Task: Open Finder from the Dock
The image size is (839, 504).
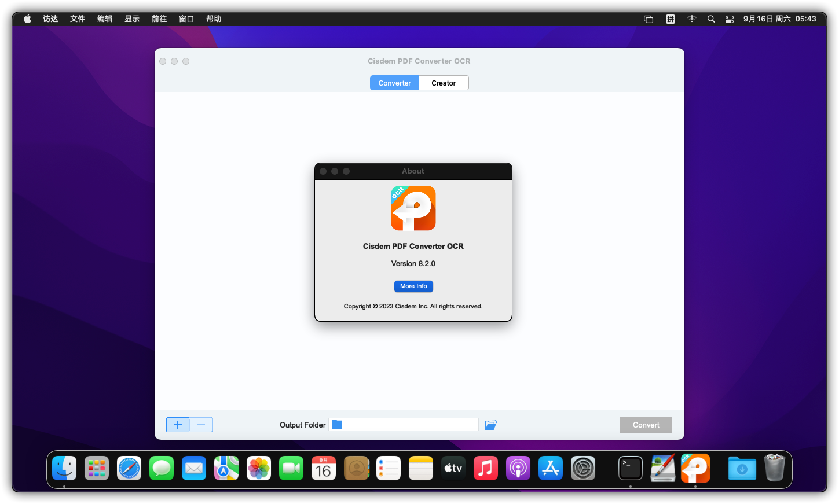Action: 64,468
